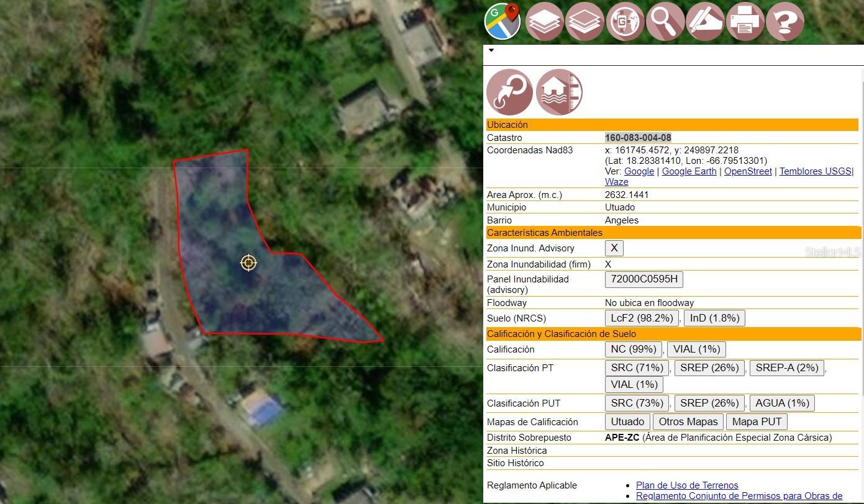Open the help question mark icon
Image resolution: width=864 pixels, height=504 pixels.
(785, 22)
